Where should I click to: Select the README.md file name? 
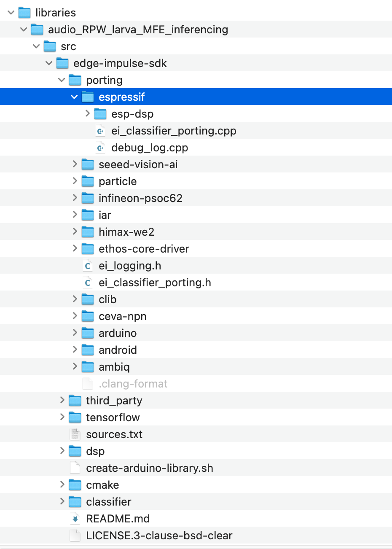pyautogui.click(x=118, y=519)
